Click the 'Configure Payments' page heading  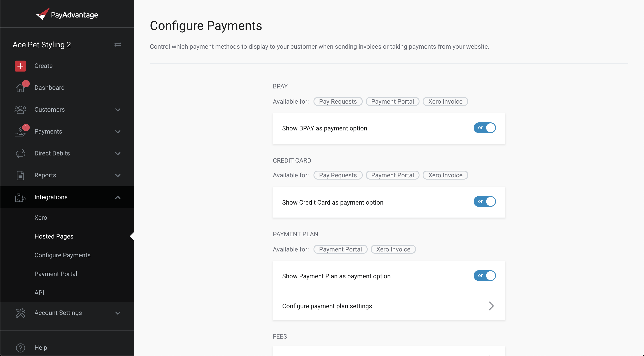click(206, 26)
